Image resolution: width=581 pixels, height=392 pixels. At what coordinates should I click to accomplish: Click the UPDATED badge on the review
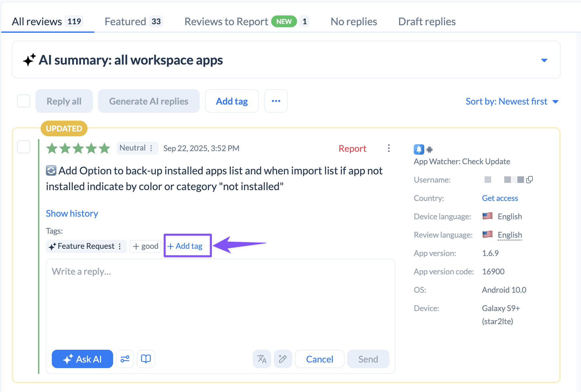(x=64, y=128)
